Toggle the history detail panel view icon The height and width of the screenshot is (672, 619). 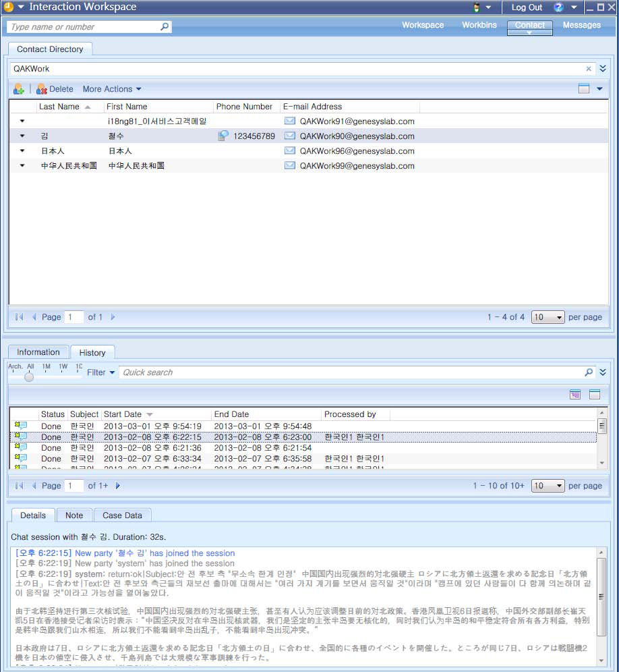595,395
